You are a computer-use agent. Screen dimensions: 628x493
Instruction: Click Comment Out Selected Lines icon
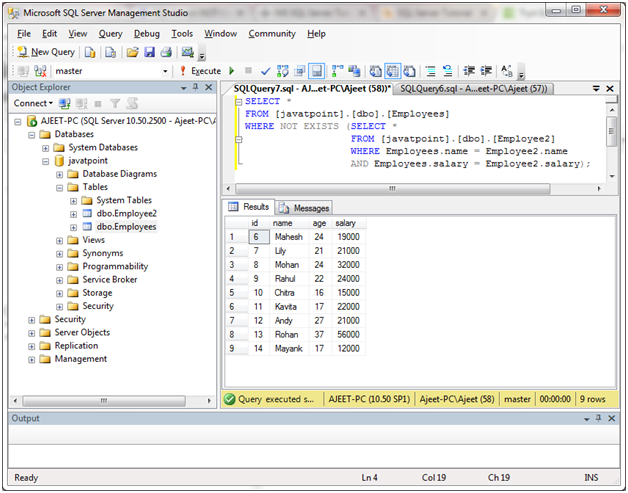[431, 71]
